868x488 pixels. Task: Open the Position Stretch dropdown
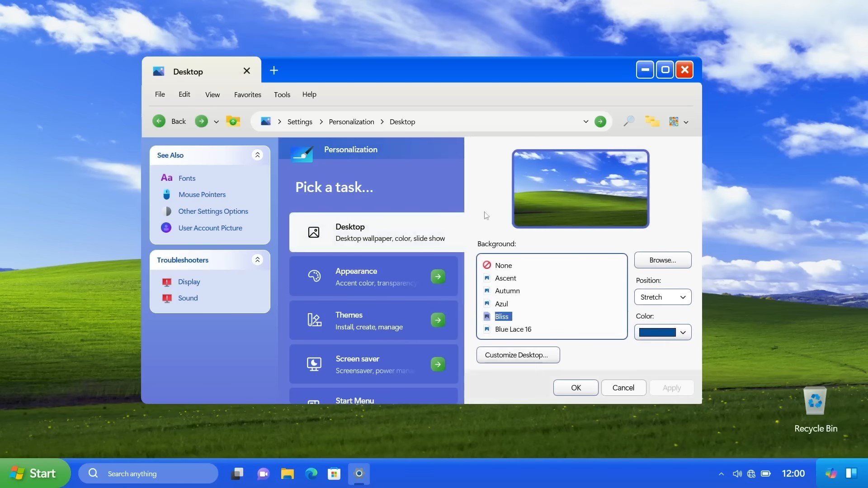662,297
